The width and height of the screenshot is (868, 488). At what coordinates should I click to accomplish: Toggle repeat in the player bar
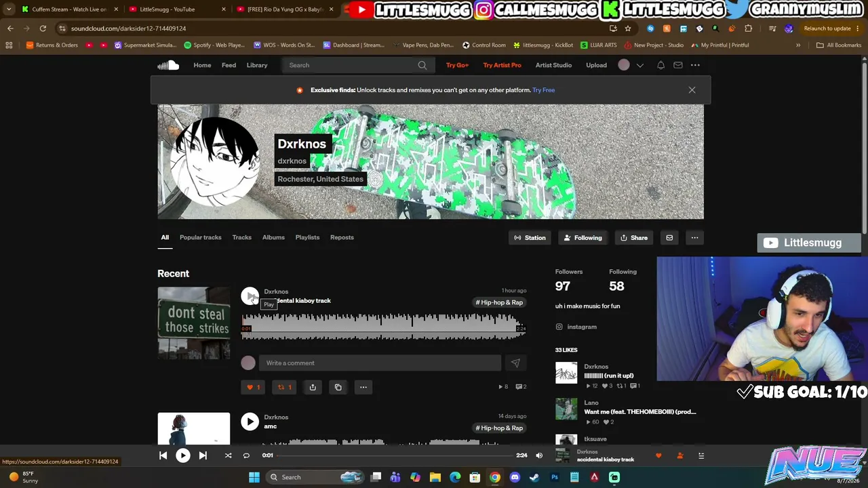tap(246, 455)
